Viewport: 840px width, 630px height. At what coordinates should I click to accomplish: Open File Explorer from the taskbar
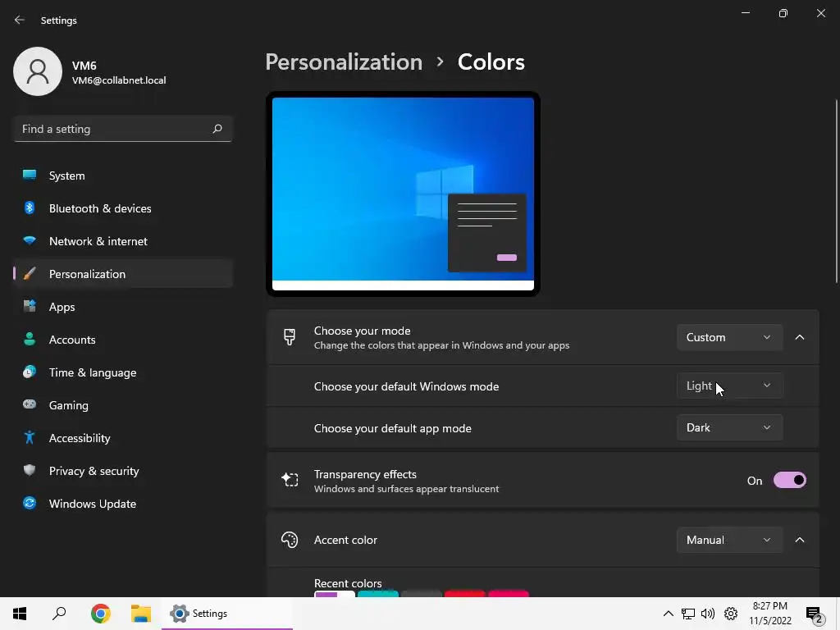coord(141,614)
